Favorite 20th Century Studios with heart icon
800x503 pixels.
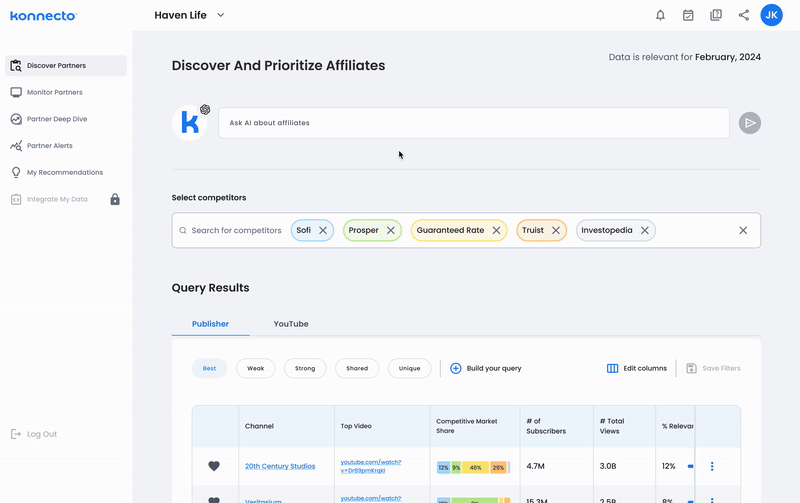coord(214,466)
